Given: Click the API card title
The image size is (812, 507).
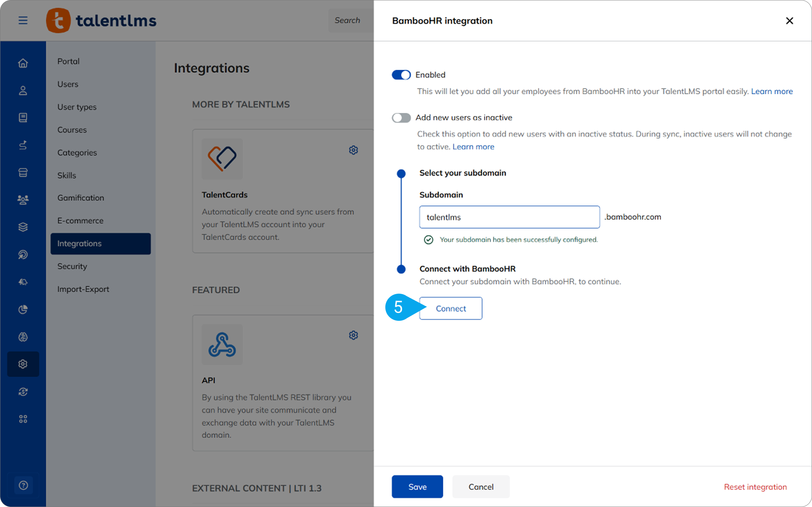Looking at the screenshot, I should pyautogui.click(x=208, y=380).
